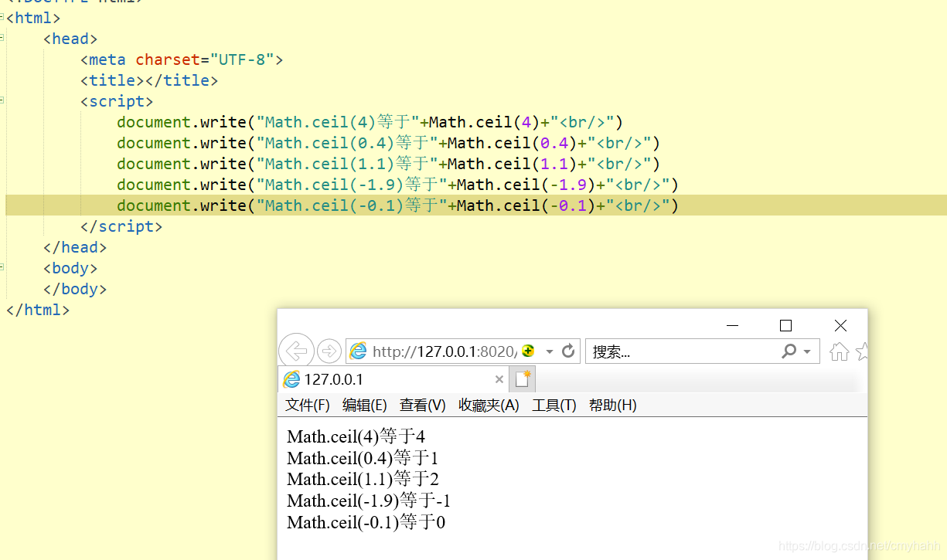Open the 文件(F) menu
The height and width of the screenshot is (560, 947).
point(308,405)
